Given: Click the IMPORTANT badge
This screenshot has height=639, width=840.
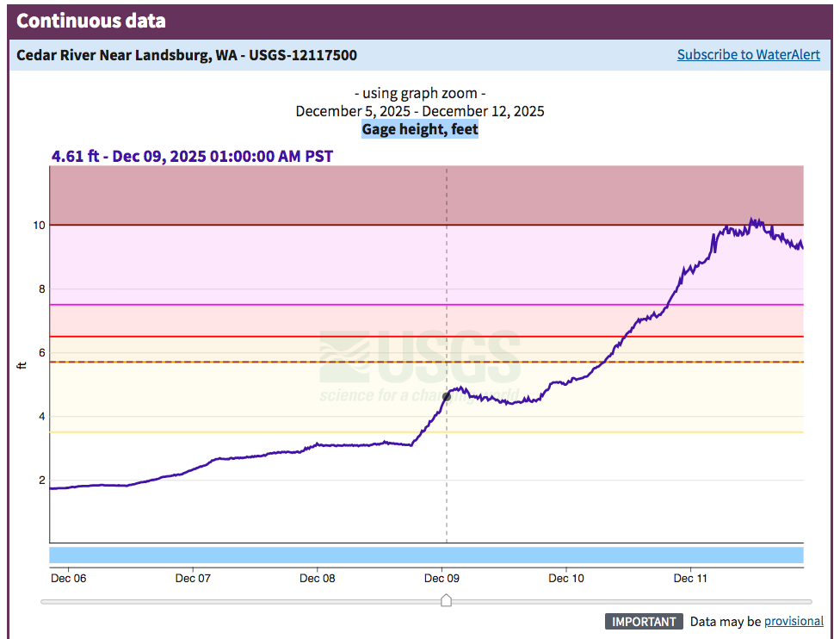Looking at the screenshot, I should coord(644,621).
